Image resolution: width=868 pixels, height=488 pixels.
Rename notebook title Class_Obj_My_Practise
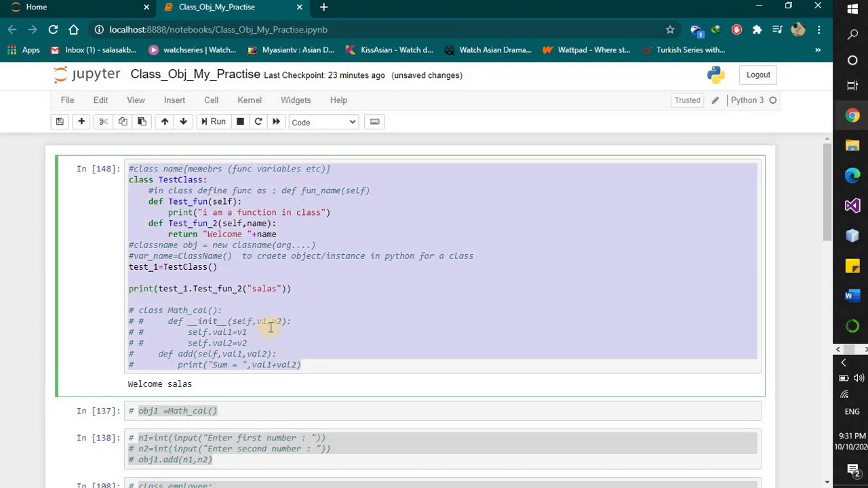tap(195, 74)
